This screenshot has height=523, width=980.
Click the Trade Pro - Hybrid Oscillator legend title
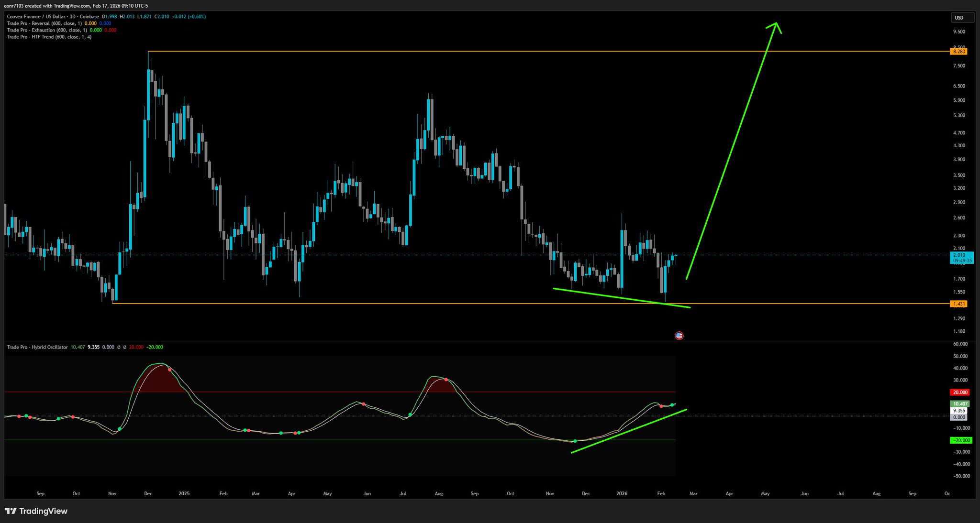37,347
